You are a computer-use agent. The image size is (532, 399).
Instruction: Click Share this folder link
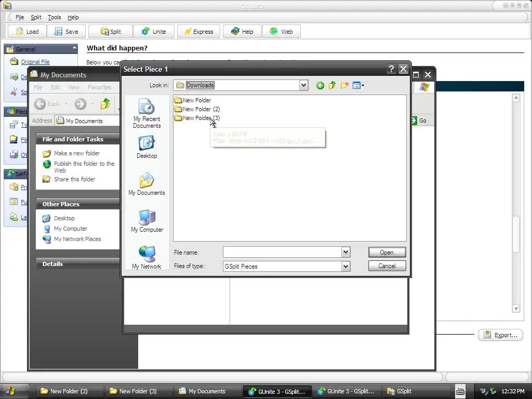tap(74, 179)
